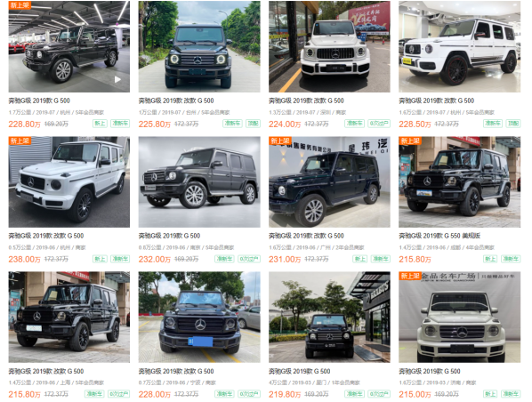Click the 新上 tag beside the 228.80万 price
This screenshot has height=402, width=532.
pyautogui.click(x=100, y=124)
